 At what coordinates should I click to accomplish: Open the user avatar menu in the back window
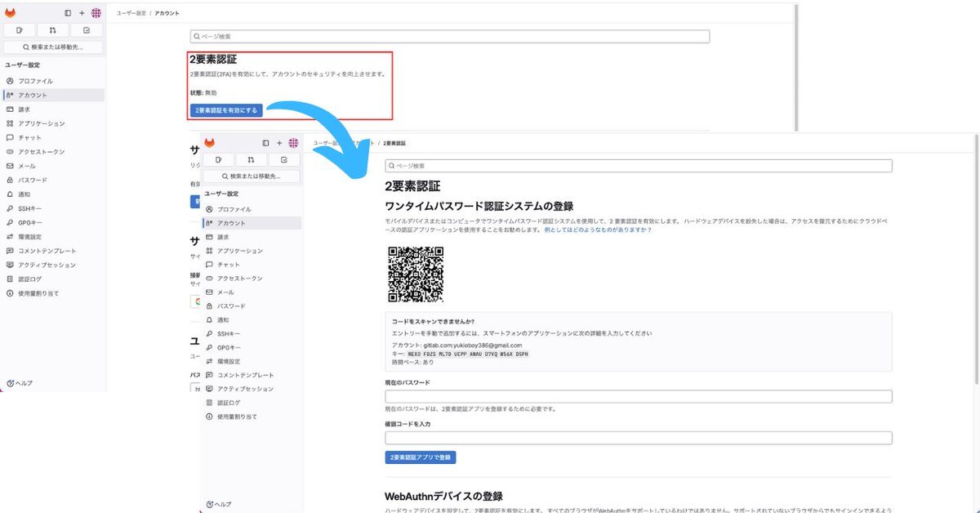(x=96, y=13)
